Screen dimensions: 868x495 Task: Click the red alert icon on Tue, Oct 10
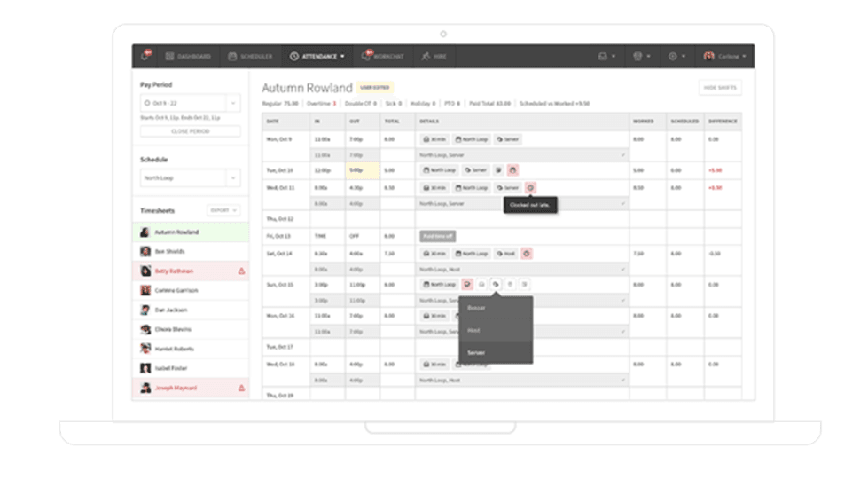(512, 169)
